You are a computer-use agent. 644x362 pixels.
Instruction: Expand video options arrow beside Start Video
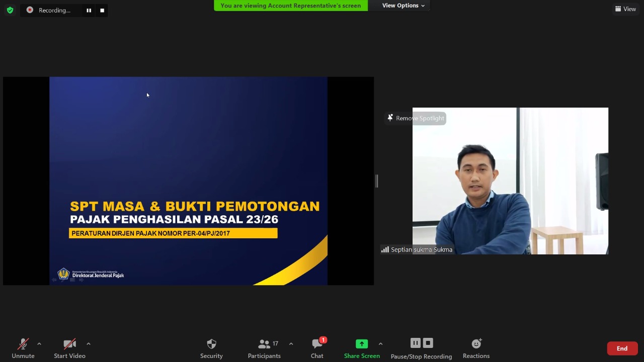pyautogui.click(x=89, y=344)
